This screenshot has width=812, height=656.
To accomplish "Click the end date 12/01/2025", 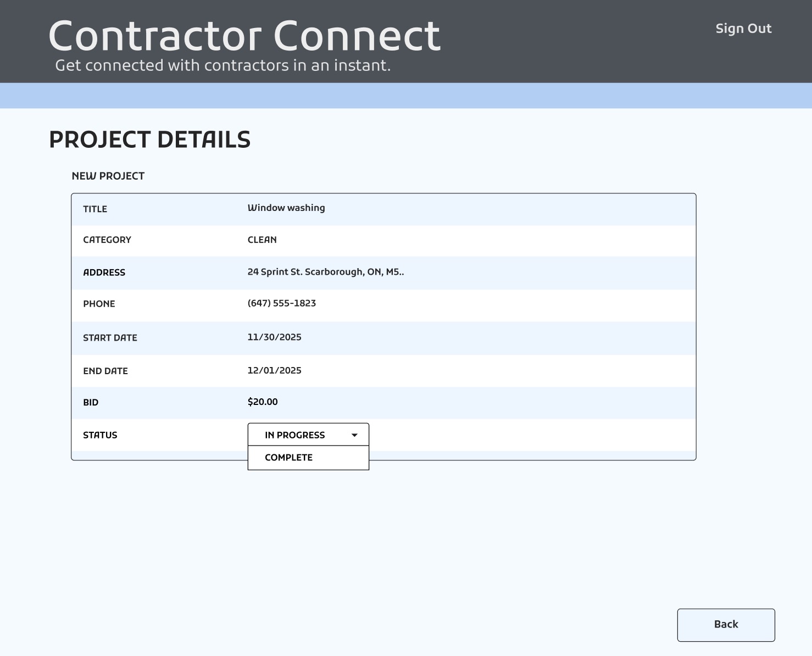I will [274, 370].
